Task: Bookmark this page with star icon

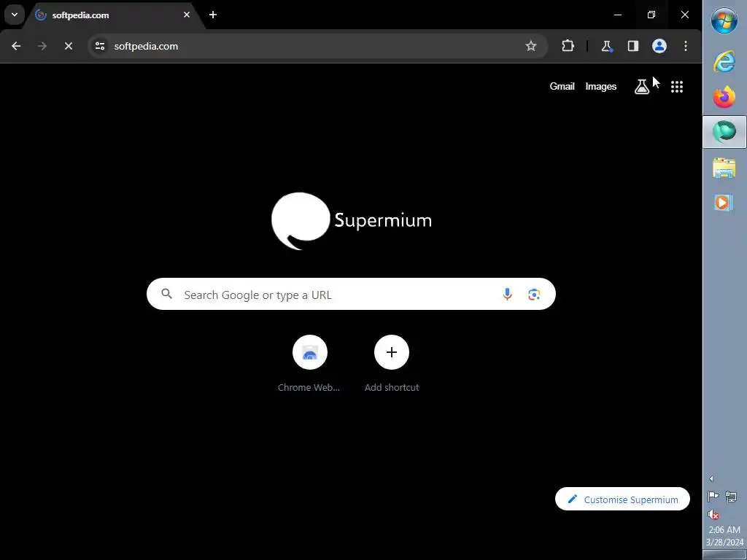Action: click(x=531, y=46)
